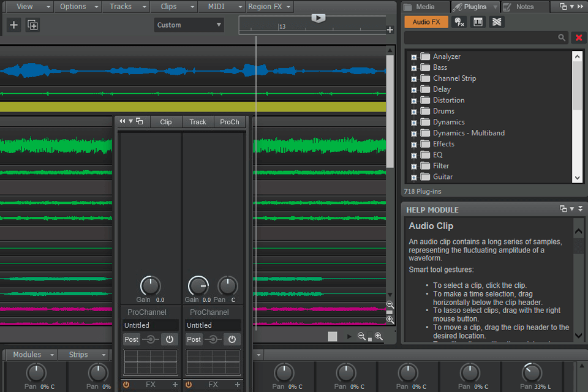The image size is (588, 392).
Task: Click plus button at timeline ruler end
Action: click(x=390, y=29)
